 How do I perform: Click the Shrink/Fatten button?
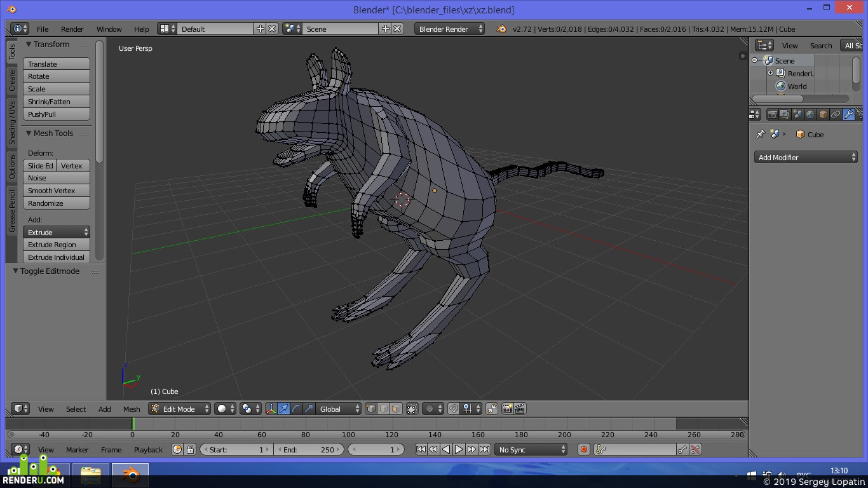[57, 102]
